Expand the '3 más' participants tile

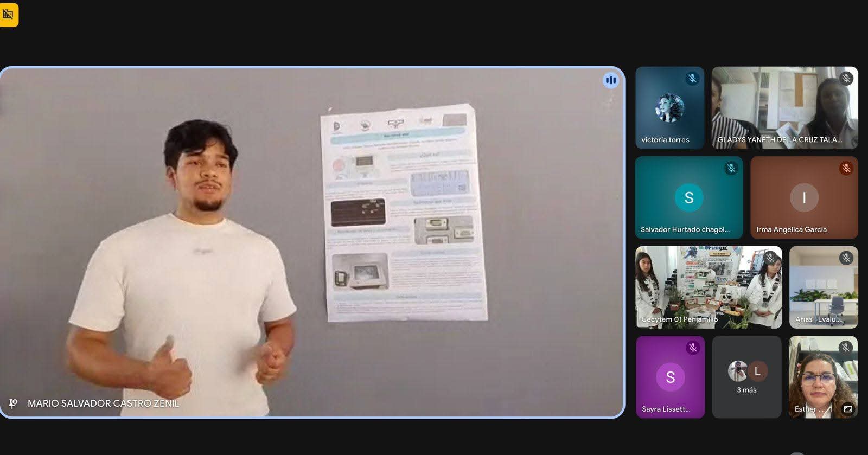pyautogui.click(x=746, y=377)
